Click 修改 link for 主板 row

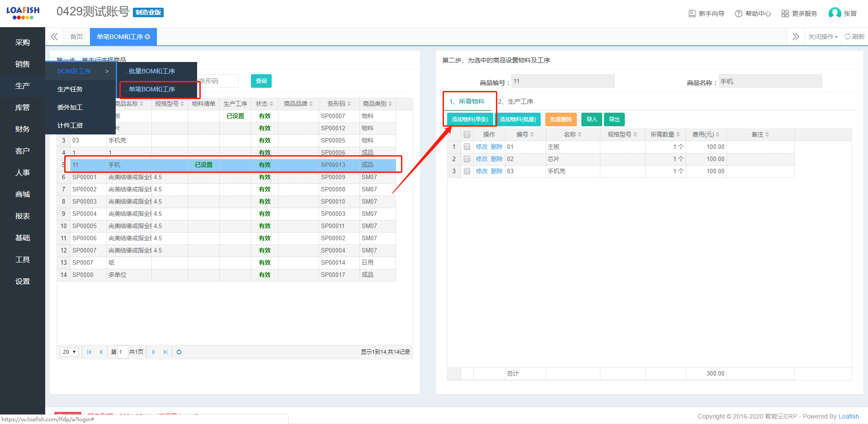click(482, 147)
